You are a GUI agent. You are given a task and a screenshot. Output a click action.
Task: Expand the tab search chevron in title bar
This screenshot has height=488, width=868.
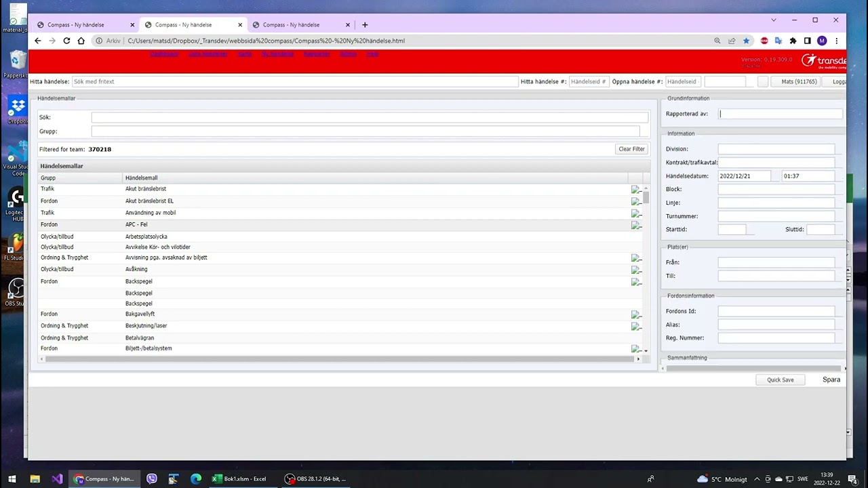[774, 20]
